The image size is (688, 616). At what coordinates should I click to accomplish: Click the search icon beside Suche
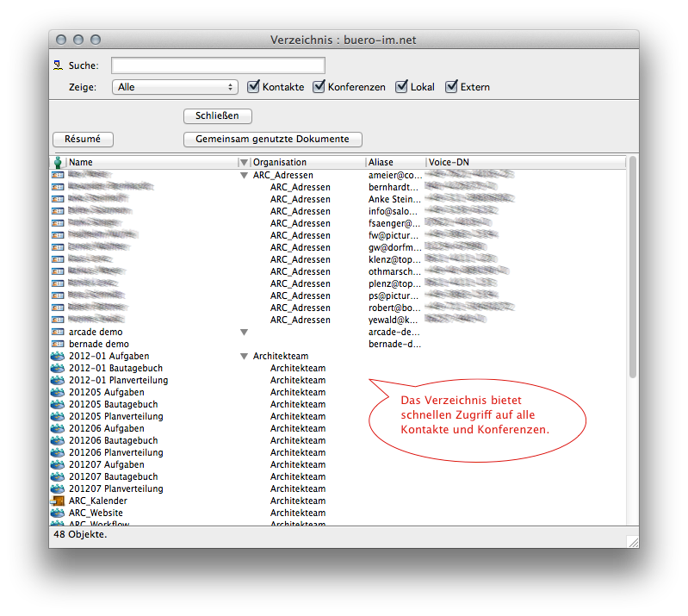[x=58, y=65]
